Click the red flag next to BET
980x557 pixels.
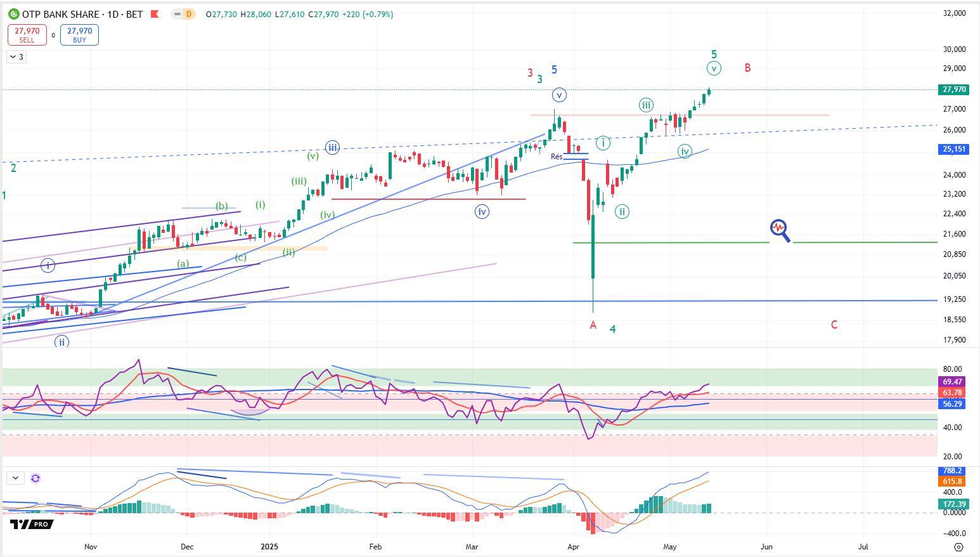tap(155, 14)
